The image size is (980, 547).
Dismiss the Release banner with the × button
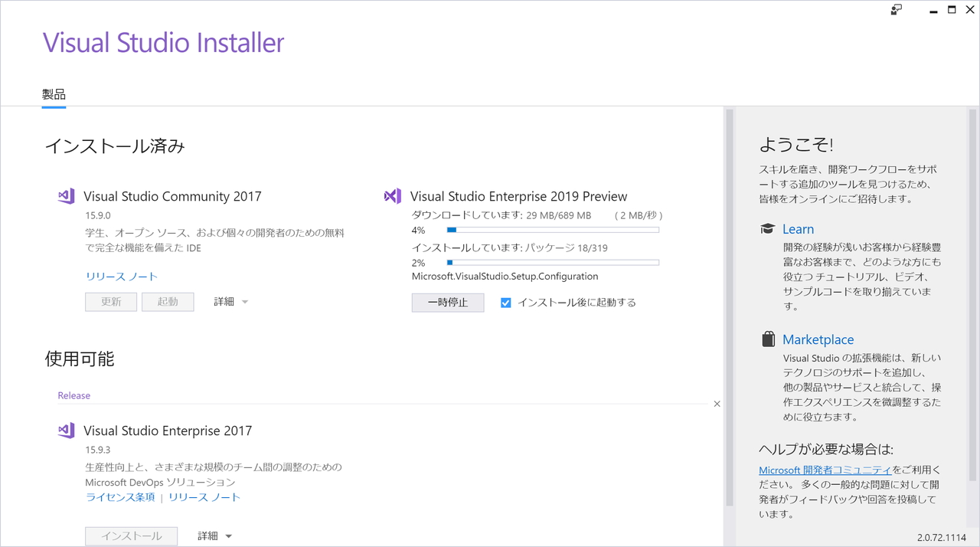(717, 403)
